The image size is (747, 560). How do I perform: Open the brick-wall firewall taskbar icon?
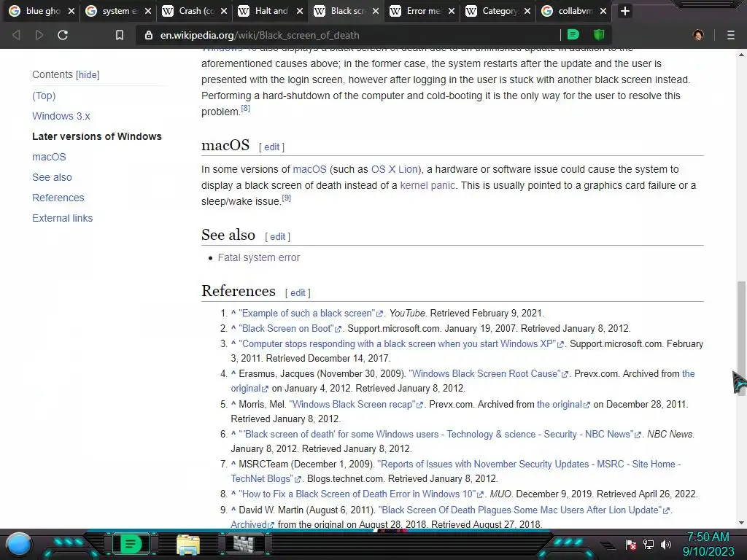coord(245,544)
